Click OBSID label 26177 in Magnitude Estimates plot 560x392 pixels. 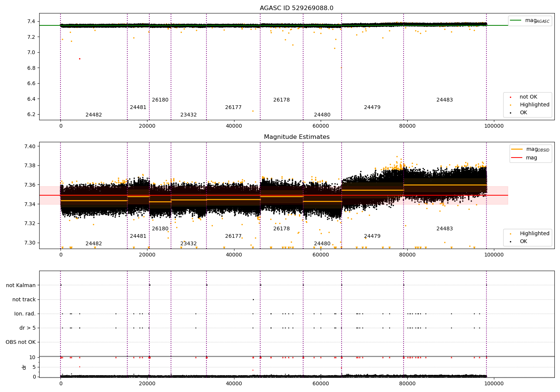(x=233, y=236)
